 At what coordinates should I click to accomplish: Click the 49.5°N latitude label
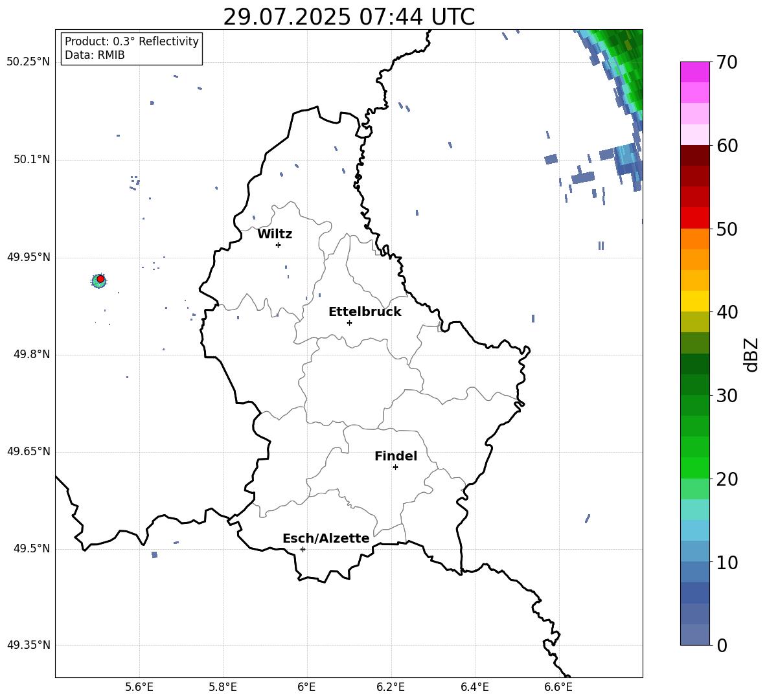click(x=32, y=548)
